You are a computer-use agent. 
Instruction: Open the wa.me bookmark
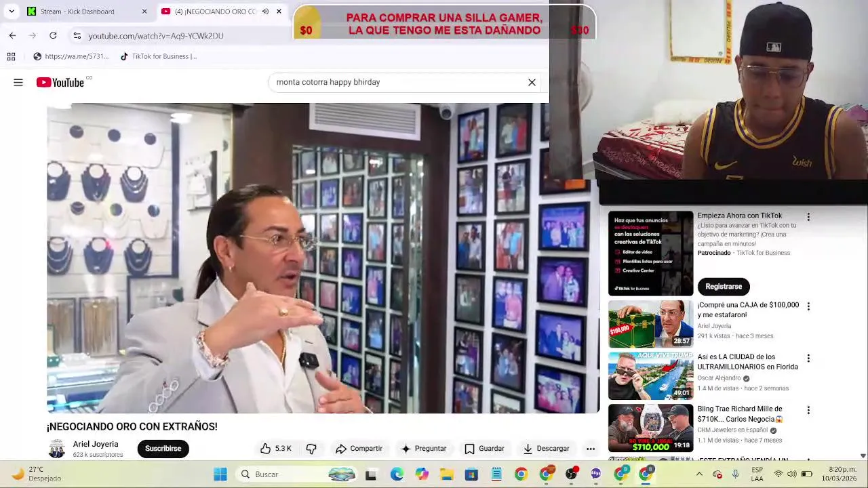[71, 56]
